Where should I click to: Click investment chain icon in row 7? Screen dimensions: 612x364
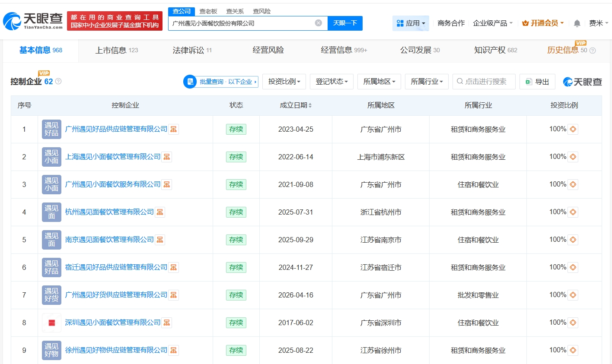(573, 295)
